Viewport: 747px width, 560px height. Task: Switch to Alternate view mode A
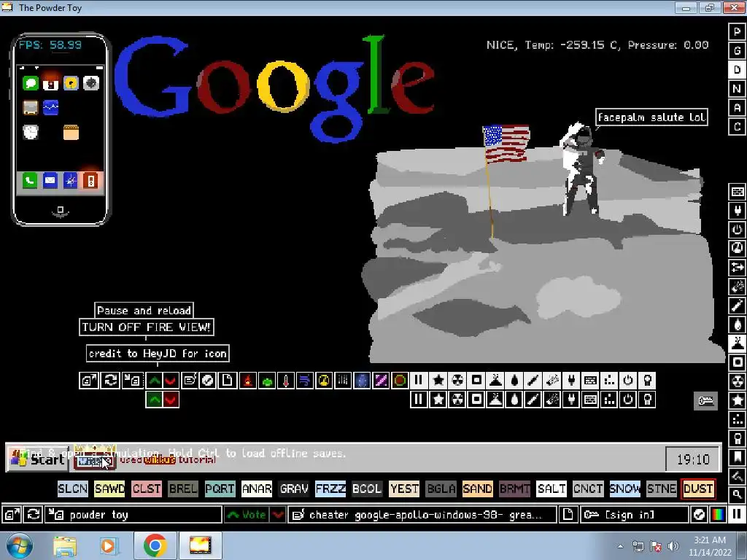click(x=737, y=108)
